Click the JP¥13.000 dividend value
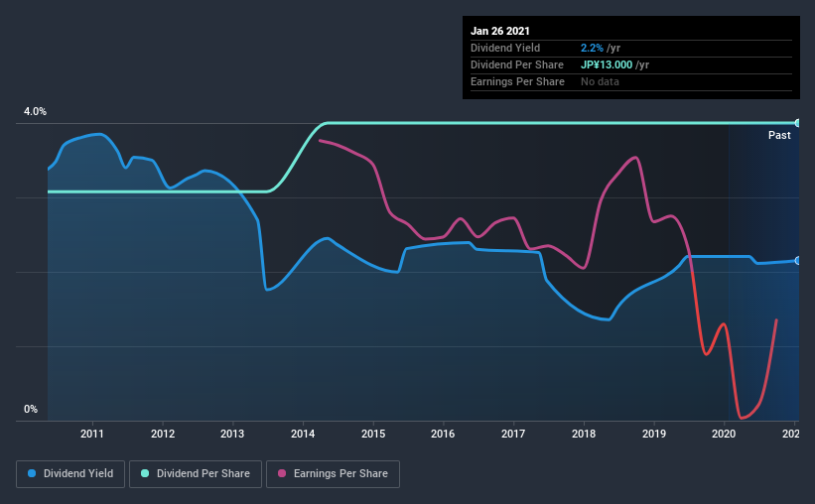815x504 pixels. (x=607, y=64)
